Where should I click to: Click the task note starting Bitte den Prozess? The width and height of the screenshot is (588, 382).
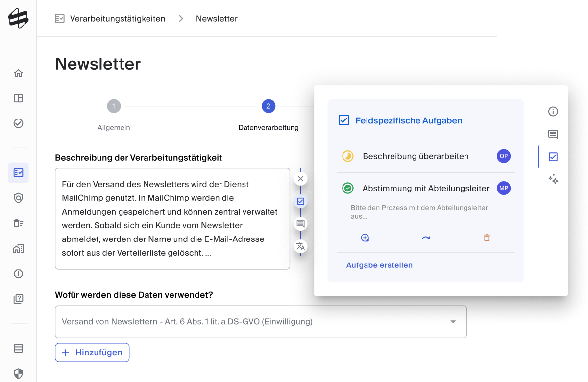(x=419, y=212)
